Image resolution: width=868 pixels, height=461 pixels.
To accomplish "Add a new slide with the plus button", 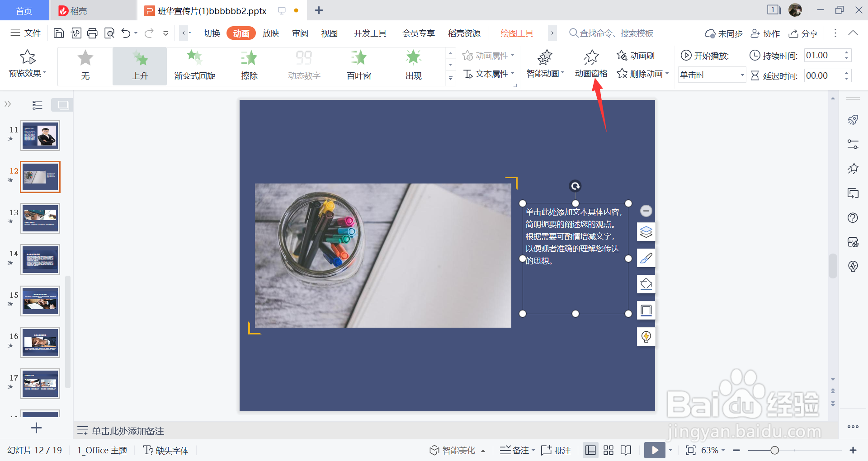I will pyautogui.click(x=36, y=428).
